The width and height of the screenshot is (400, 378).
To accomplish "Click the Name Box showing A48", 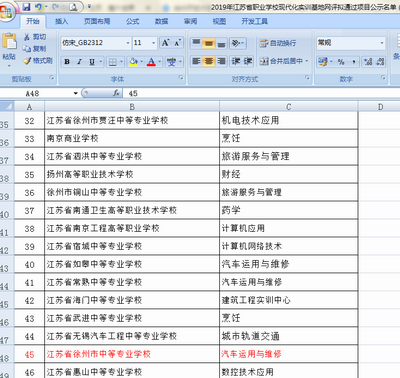I will click(39, 93).
